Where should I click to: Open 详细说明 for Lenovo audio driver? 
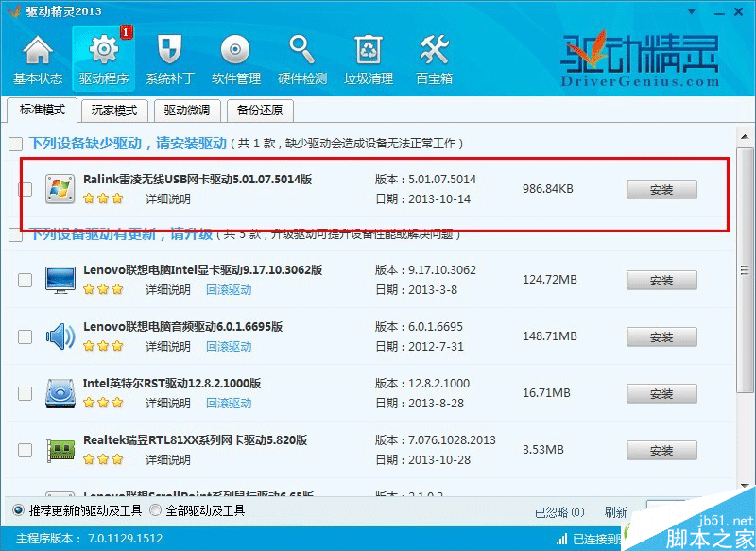[168, 347]
